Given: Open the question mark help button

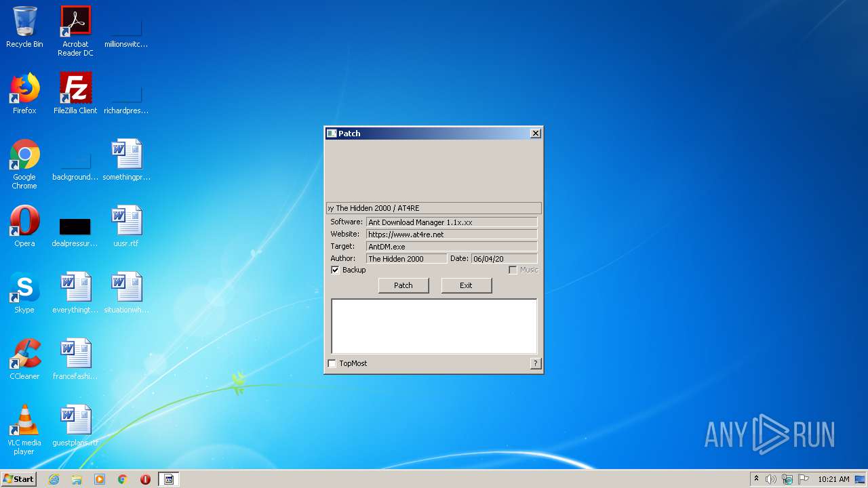Looking at the screenshot, I should pyautogui.click(x=536, y=364).
